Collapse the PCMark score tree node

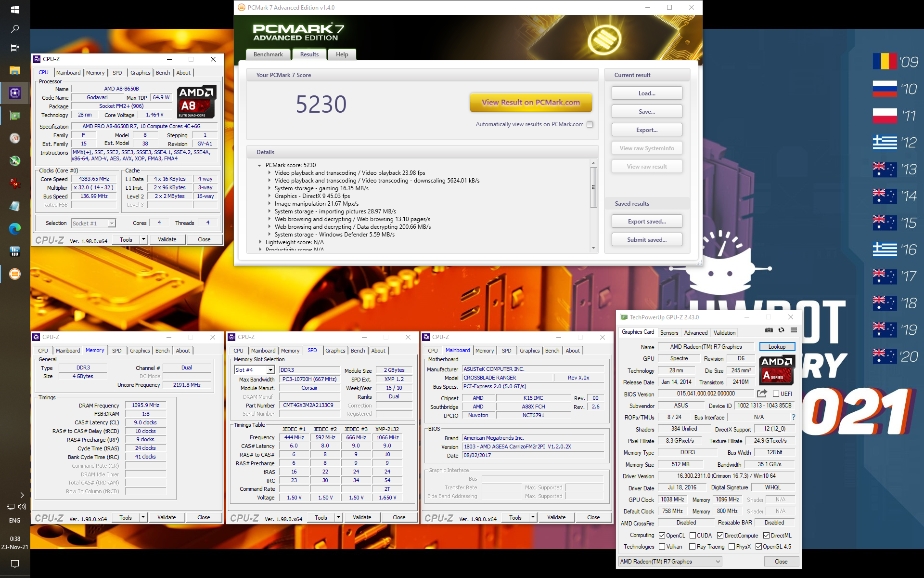[x=259, y=165]
